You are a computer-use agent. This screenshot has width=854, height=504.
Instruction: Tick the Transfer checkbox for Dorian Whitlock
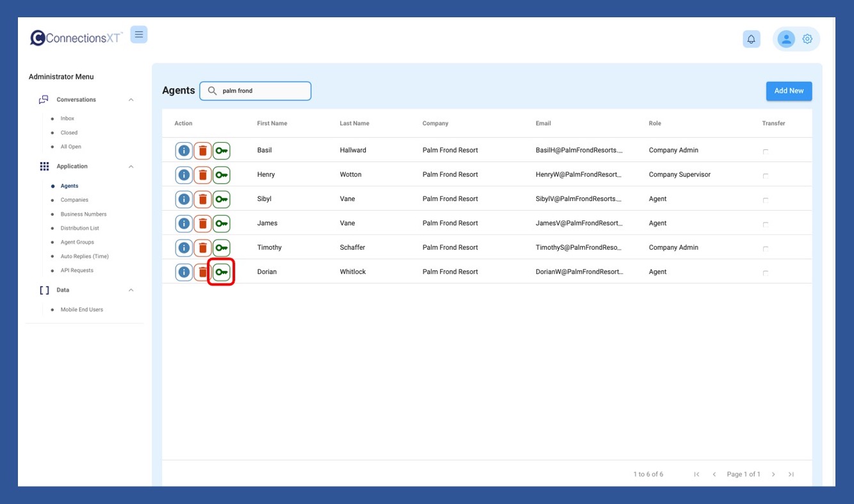tap(766, 273)
